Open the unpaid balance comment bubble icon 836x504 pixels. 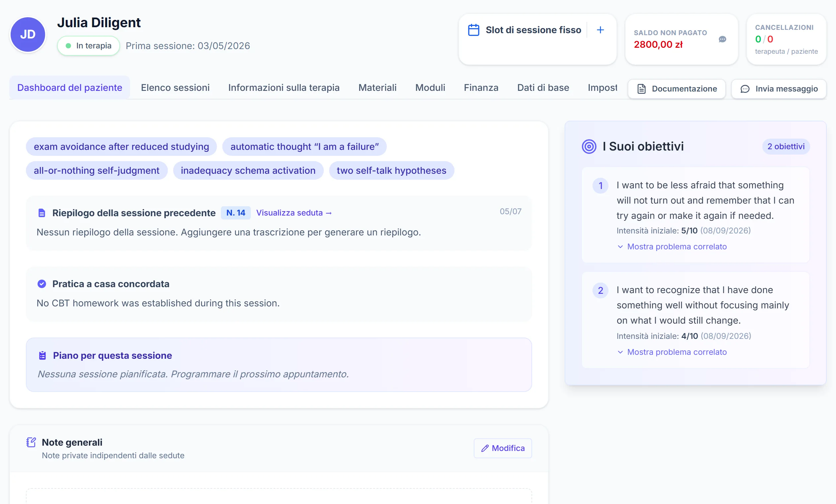[722, 39]
